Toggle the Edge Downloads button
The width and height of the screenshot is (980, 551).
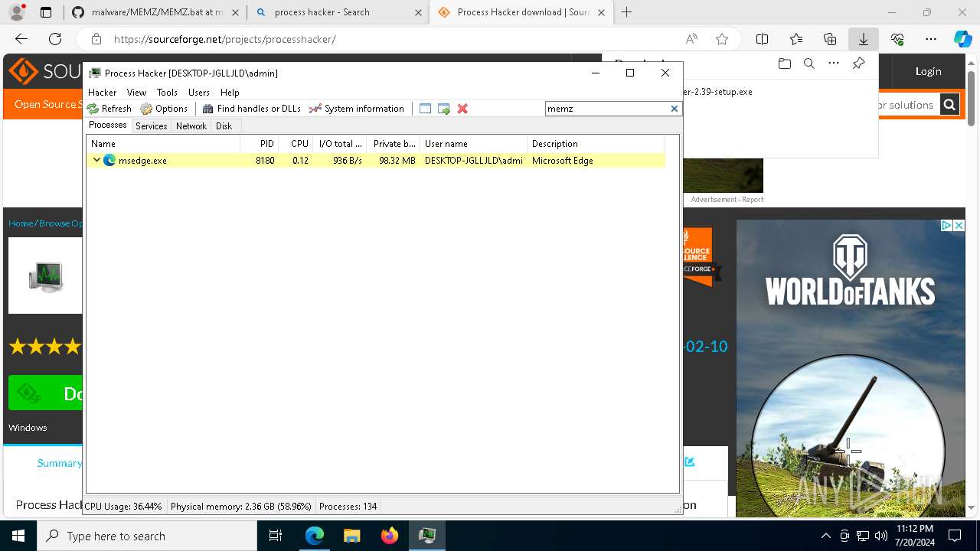point(864,39)
